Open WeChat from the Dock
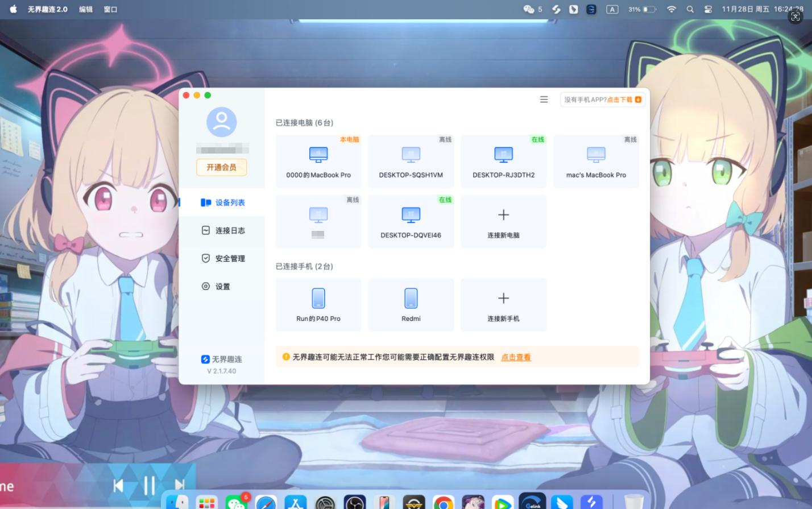The height and width of the screenshot is (509, 812). [x=237, y=503]
